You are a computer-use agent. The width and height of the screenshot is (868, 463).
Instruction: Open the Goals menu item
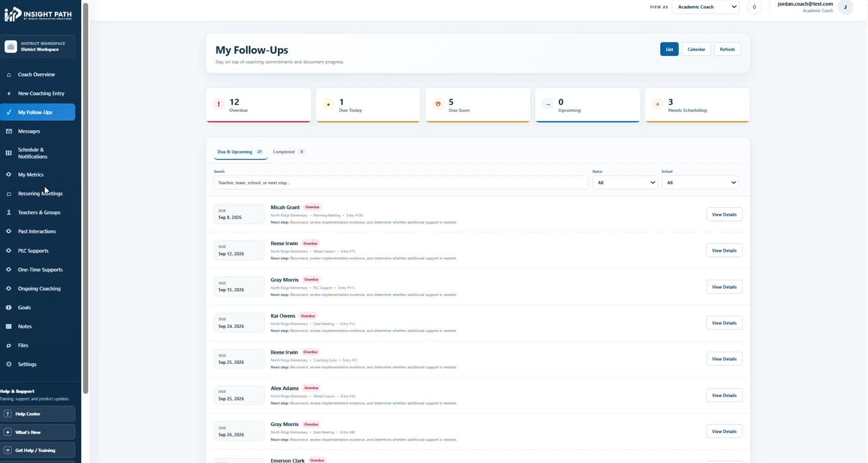(x=38, y=308)
